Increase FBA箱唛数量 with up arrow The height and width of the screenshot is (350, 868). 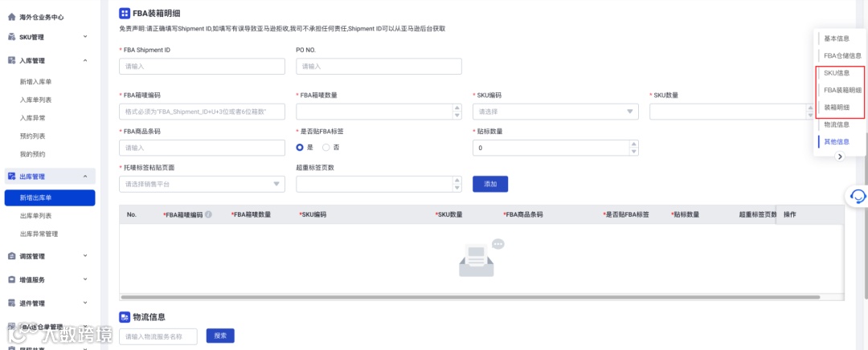click(457, 108)
